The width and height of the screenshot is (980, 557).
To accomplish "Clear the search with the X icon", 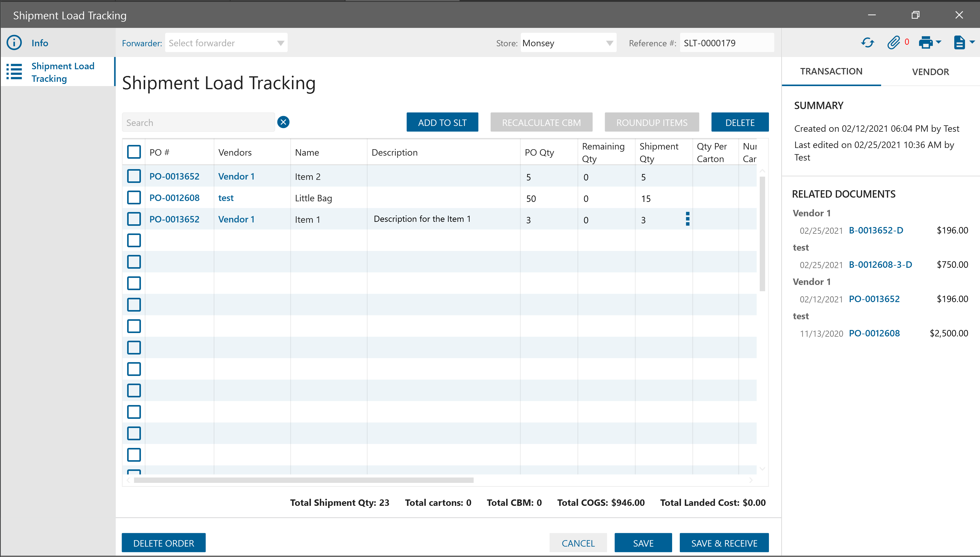I will tap(283, 122).
